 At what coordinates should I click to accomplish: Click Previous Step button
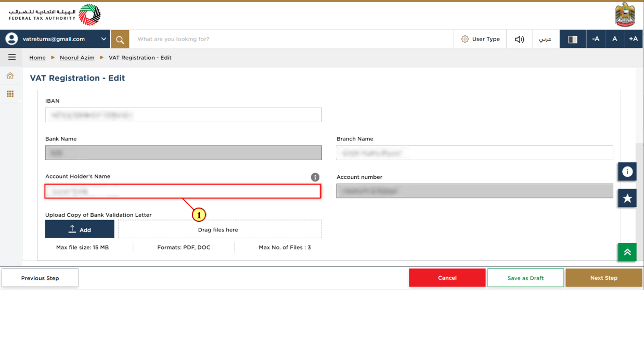40,278
